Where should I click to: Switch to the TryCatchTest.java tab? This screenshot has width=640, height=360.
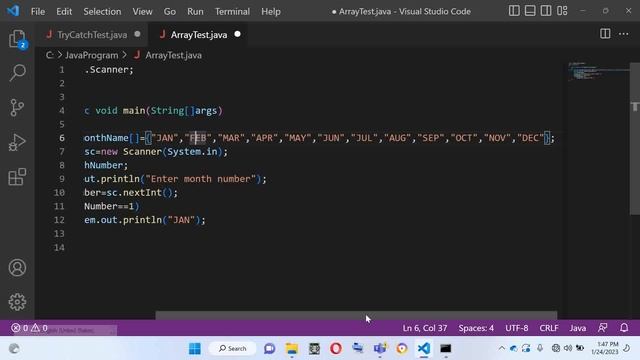[92, 35]
